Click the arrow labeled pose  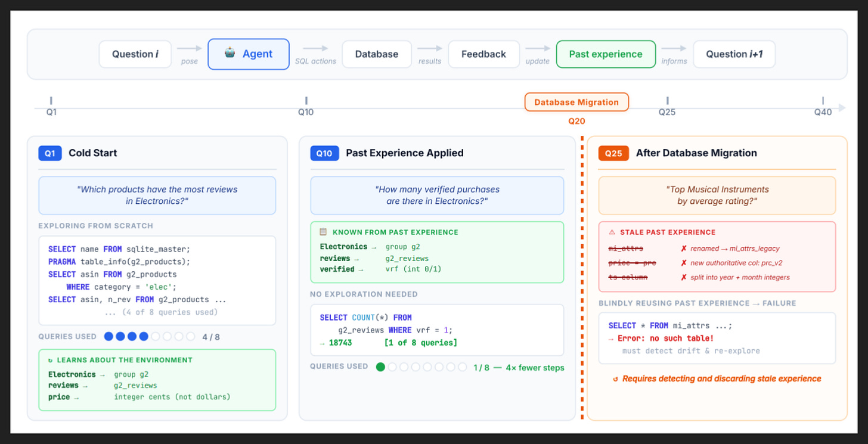pos(190,49)
